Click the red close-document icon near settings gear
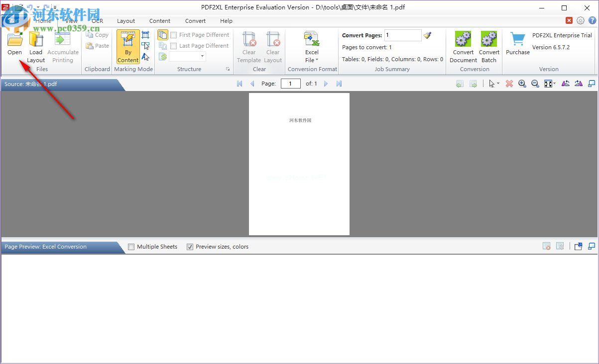 point(569,20)
